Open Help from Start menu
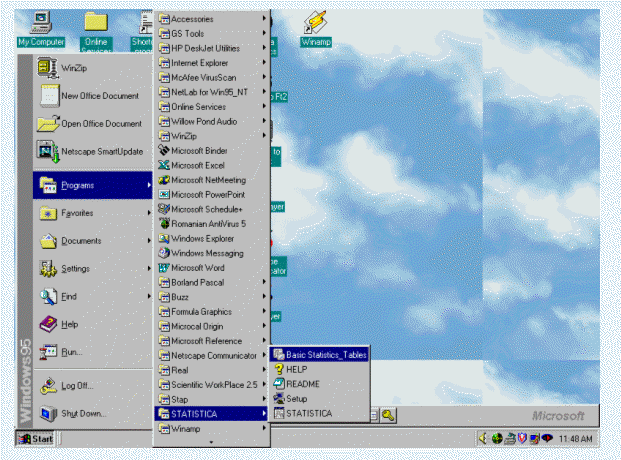The height and width of the screenshot is (460, 621). click(93, 324)
